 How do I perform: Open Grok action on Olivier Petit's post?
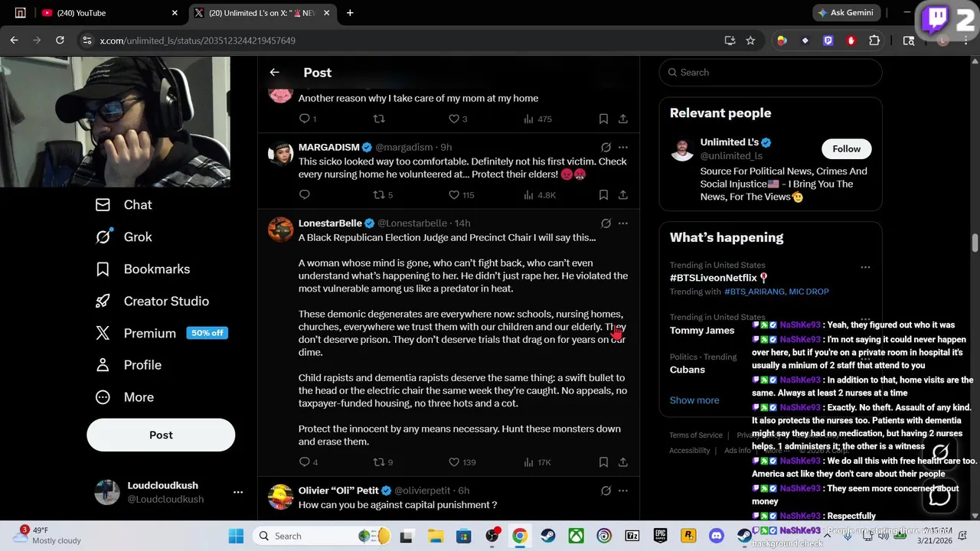pos(606,490)
